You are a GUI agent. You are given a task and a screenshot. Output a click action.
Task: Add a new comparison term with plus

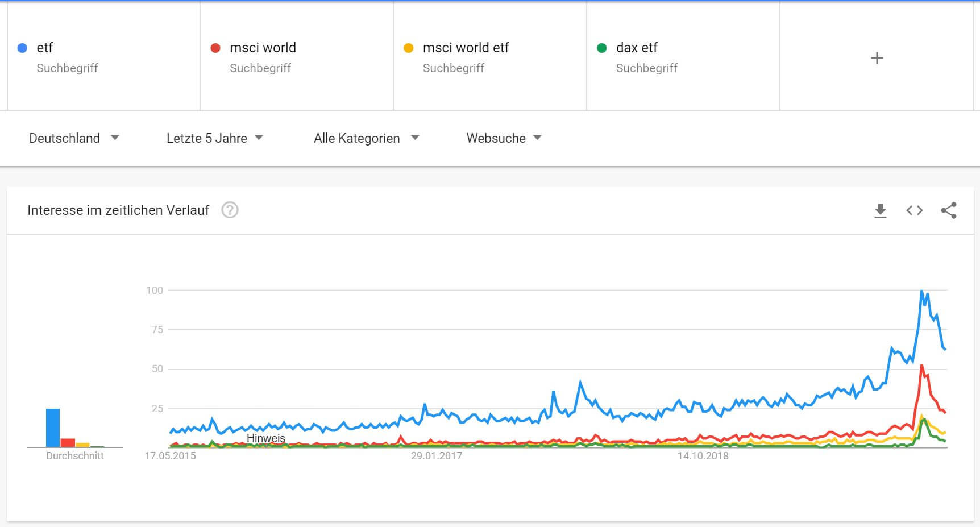[877, 58]
